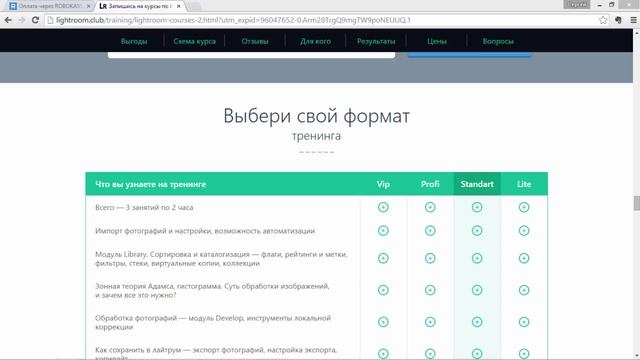This screenshot has height=360, width=640.
Task: Click the 'Выбери свой формат' heading
Action: tap(316, 116)
